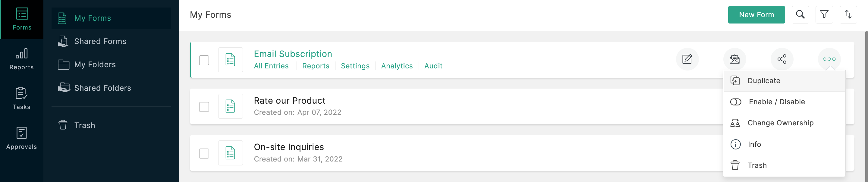Click the sort arrows icon

tap(848, 14)
